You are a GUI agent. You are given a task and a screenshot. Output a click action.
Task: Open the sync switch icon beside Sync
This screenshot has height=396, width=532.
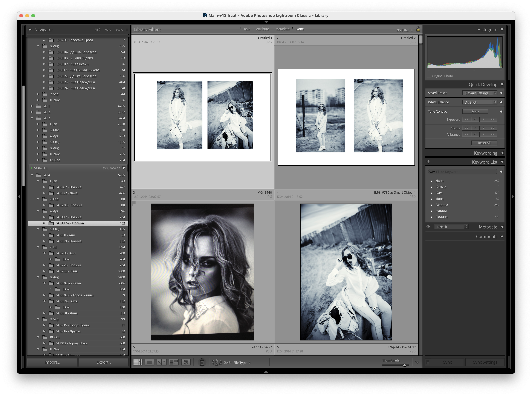pyautogui.click(x=428, y=362)
